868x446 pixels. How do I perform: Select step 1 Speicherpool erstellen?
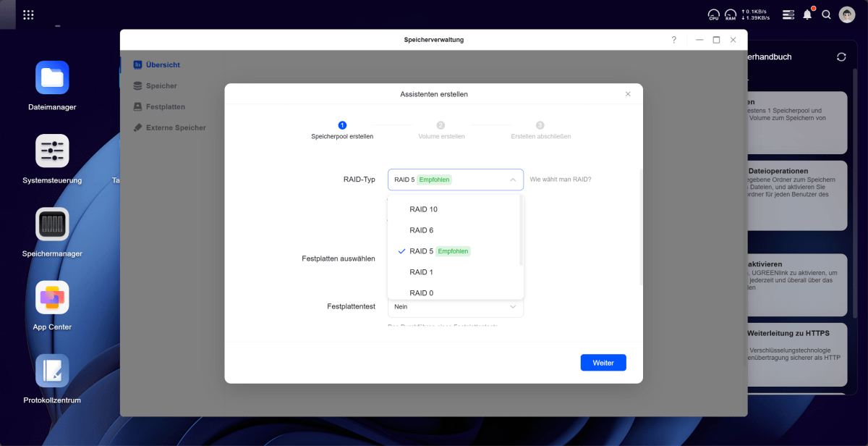click(x=342, y=130)
